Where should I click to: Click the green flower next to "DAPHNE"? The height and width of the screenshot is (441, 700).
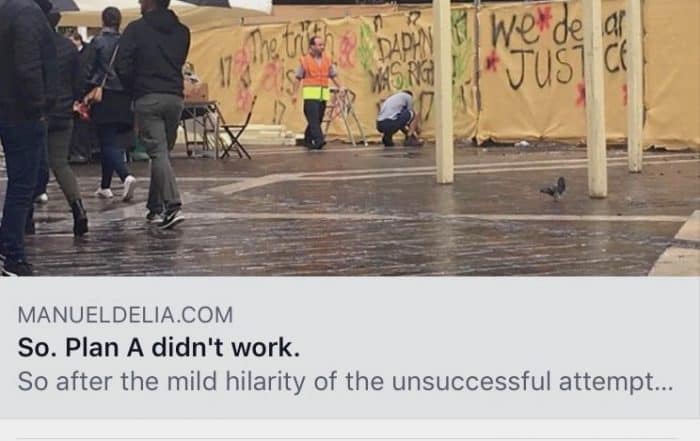point(366,47)
